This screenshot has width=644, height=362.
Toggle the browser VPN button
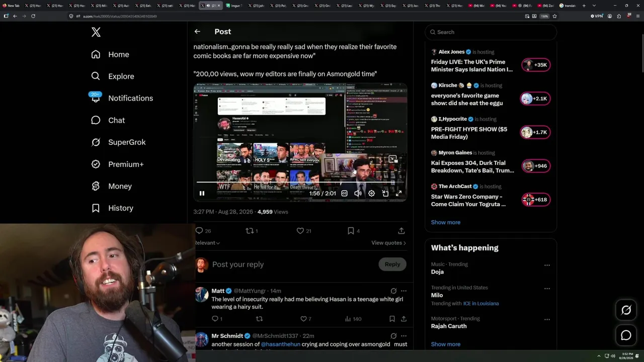597,16
